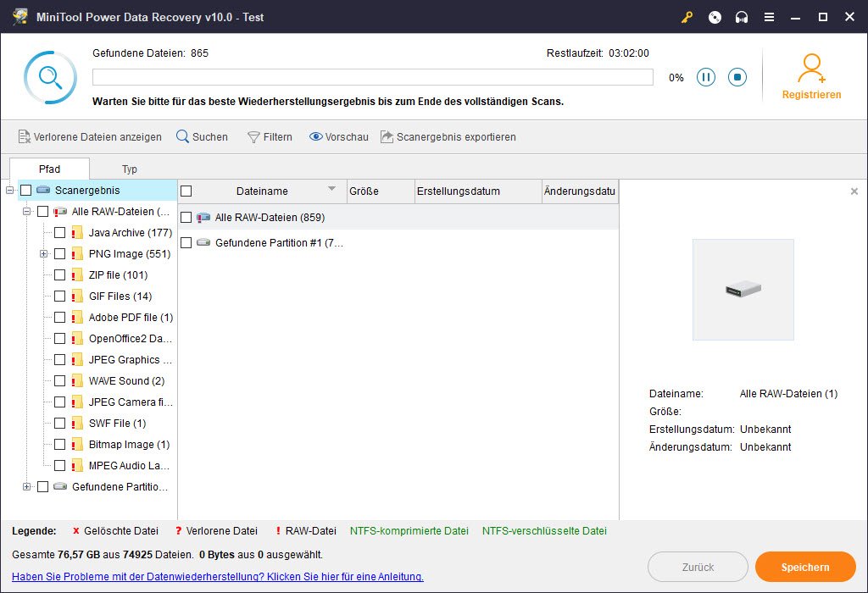Tick Alle RAW-Dateien (859) list checkbox

pyautogui.click(x=186, y=218)
